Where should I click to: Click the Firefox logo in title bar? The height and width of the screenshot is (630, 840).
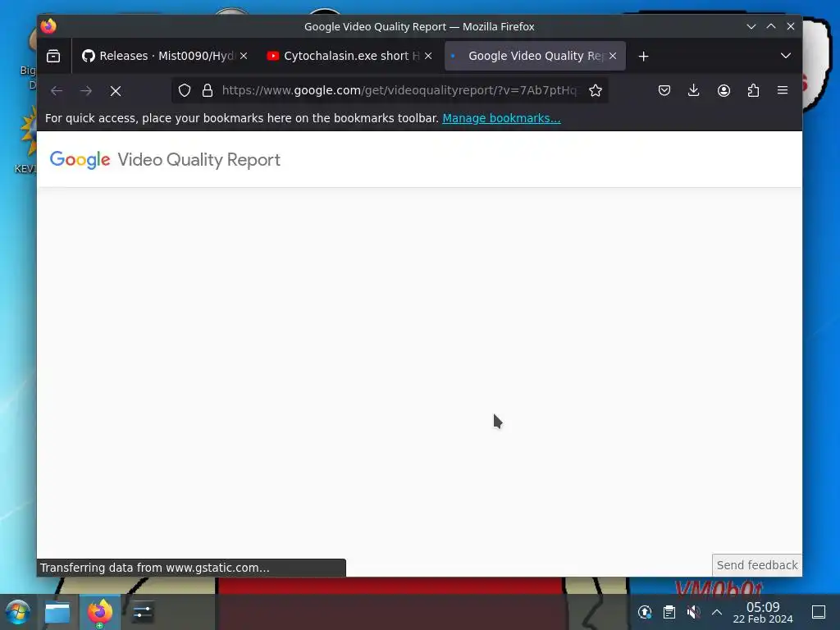[48, 26]
